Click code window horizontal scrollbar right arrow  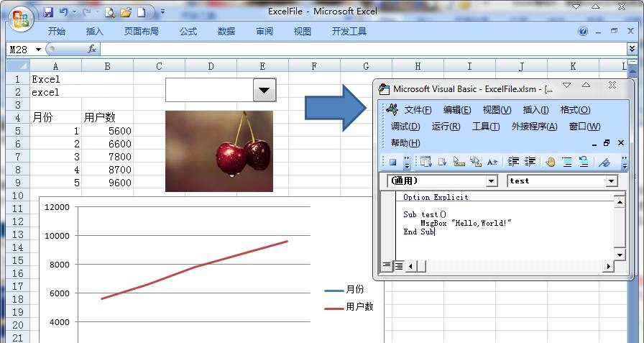pos(608,266)
